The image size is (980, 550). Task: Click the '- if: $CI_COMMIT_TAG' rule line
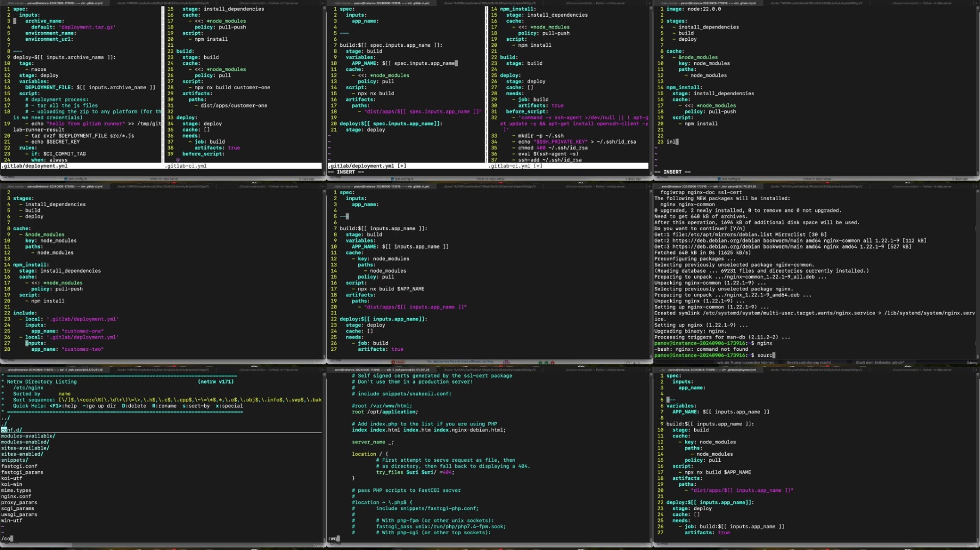pos(56,153)
